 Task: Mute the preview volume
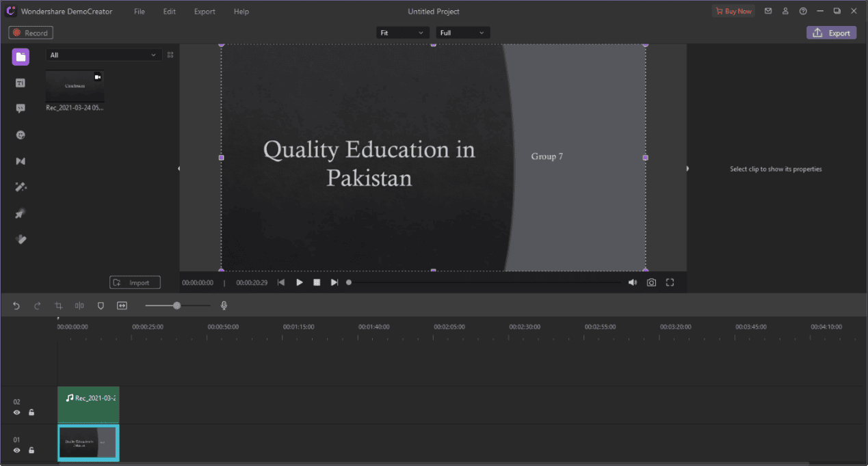633,282
